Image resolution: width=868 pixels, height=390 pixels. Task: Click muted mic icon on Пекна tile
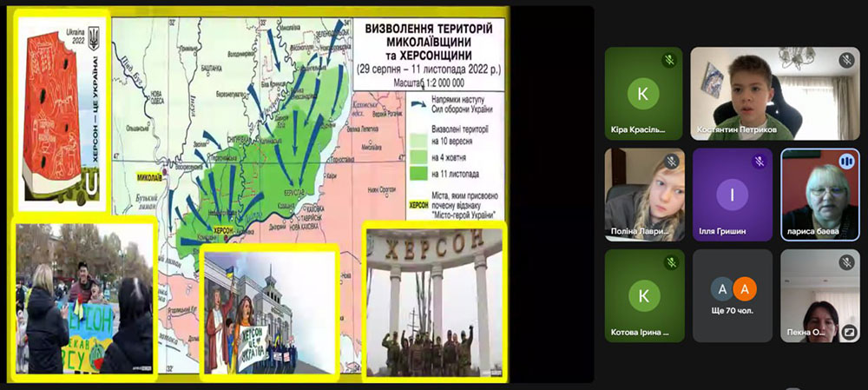coord(845,262)
